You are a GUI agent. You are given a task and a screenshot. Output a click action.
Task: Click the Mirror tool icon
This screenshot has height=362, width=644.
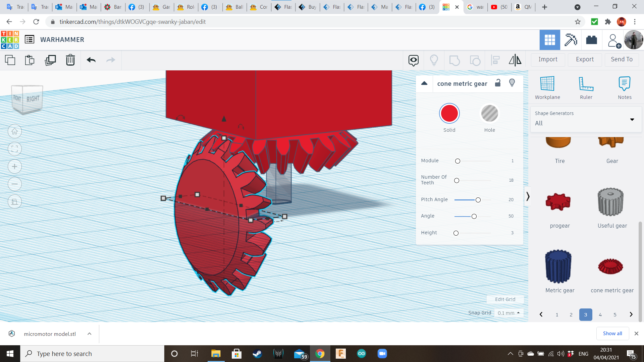coord(515,60)
